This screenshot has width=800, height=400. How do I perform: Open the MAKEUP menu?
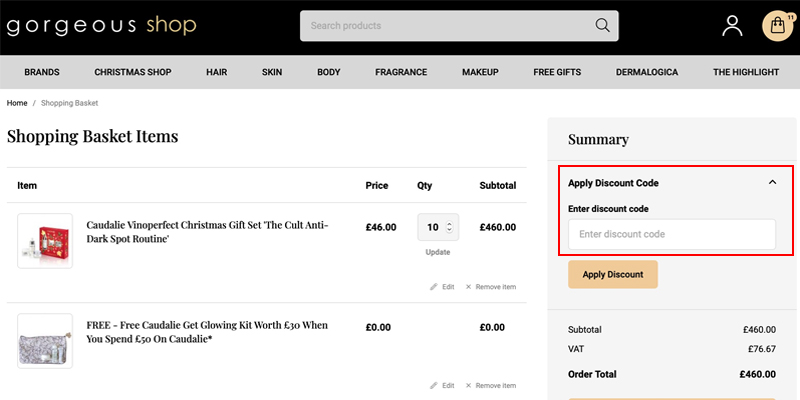[x=480, y=72]
